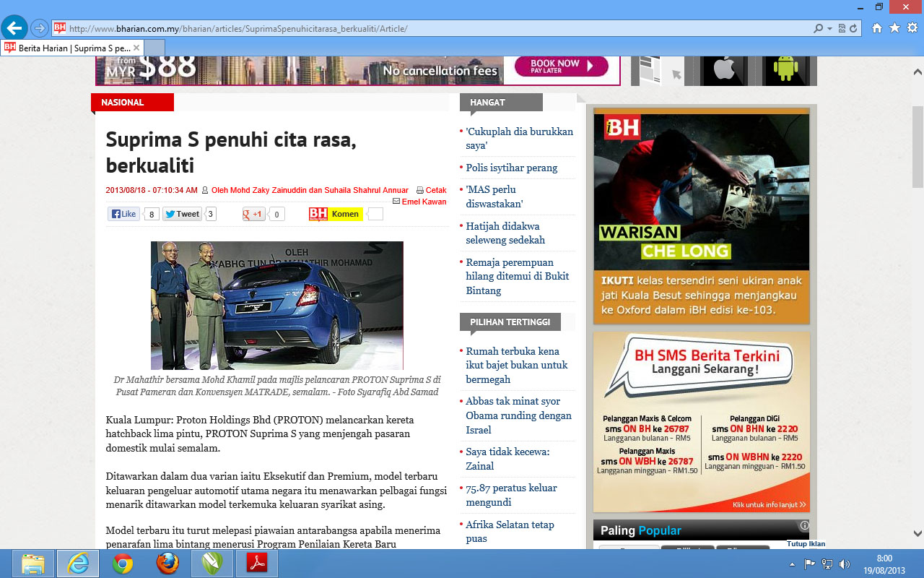Click the Facebook Like button
This screenshot has height=578, width=924.
[x=123, y=214]
